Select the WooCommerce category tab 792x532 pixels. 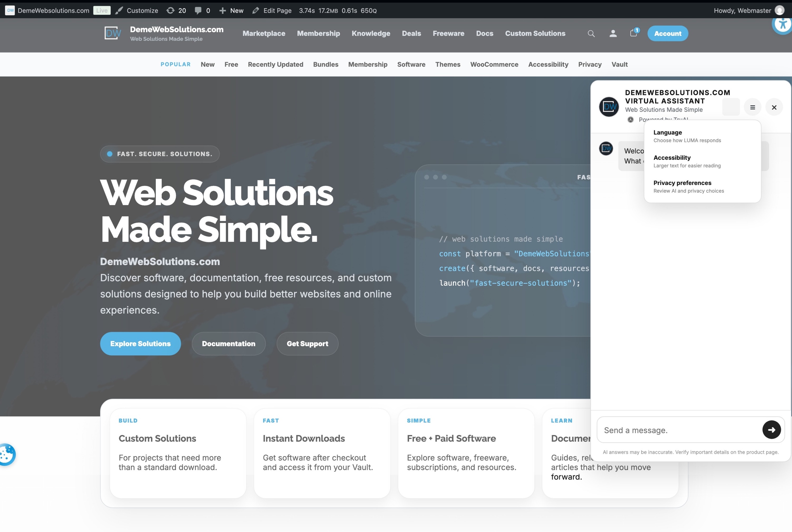494,65
